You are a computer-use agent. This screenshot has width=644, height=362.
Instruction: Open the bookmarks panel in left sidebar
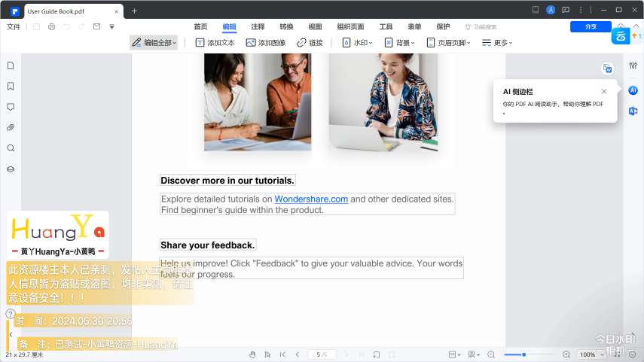[11, 87]
